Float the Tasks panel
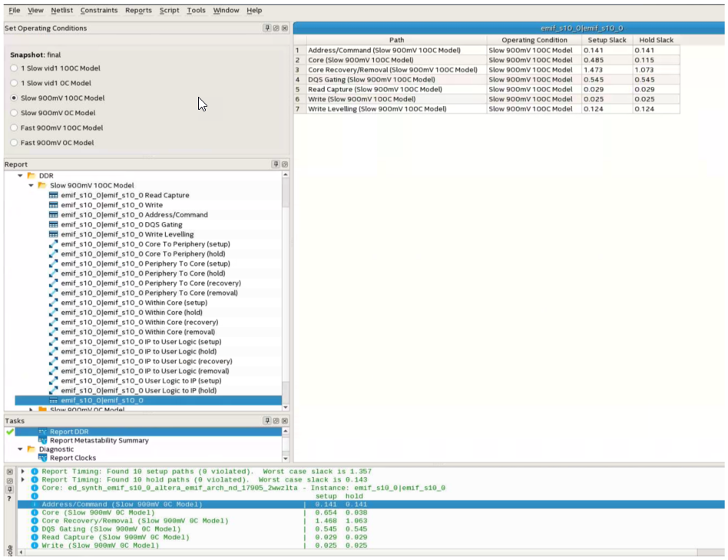 (x=276, y=421)
